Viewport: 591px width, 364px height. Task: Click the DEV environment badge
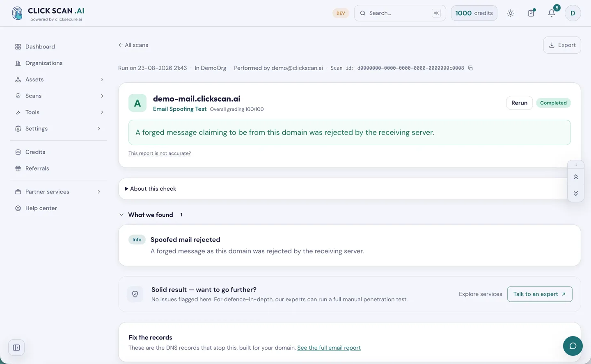pyautogui.click(x=341, y=13)
